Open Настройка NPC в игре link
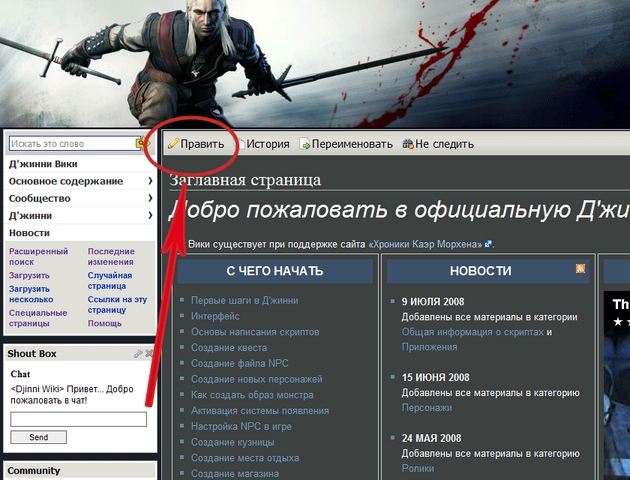The width and height of the screenshot is (630, 480). click(x=241, y=426)
